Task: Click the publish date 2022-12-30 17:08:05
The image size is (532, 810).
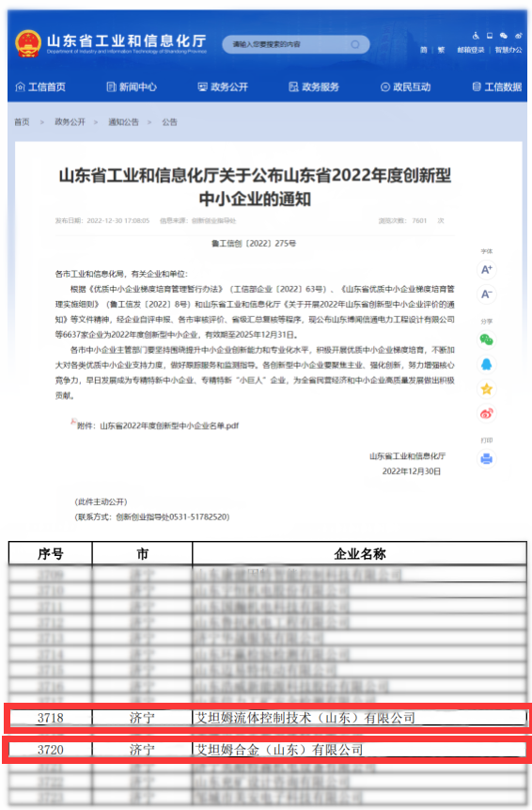Action: point(118,220)
